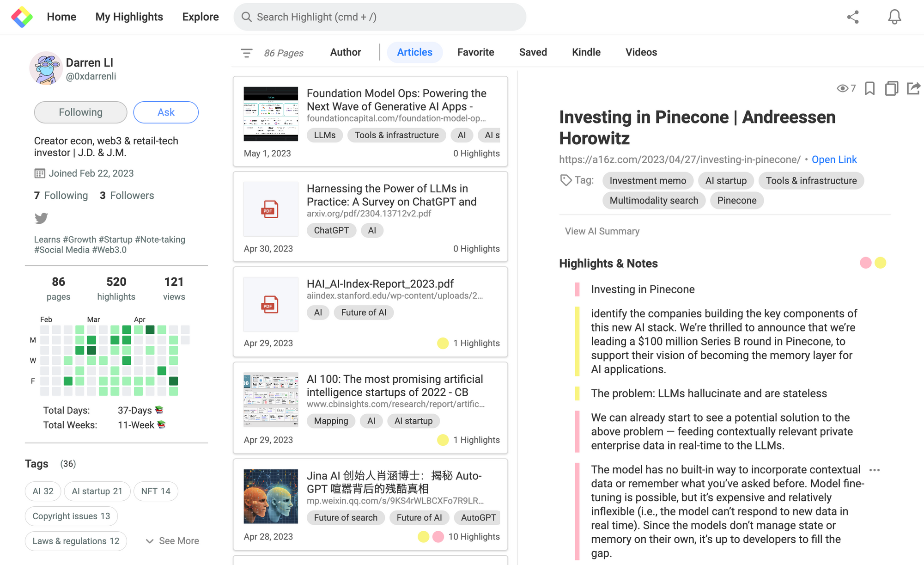Open the Kindle tab

586,52
